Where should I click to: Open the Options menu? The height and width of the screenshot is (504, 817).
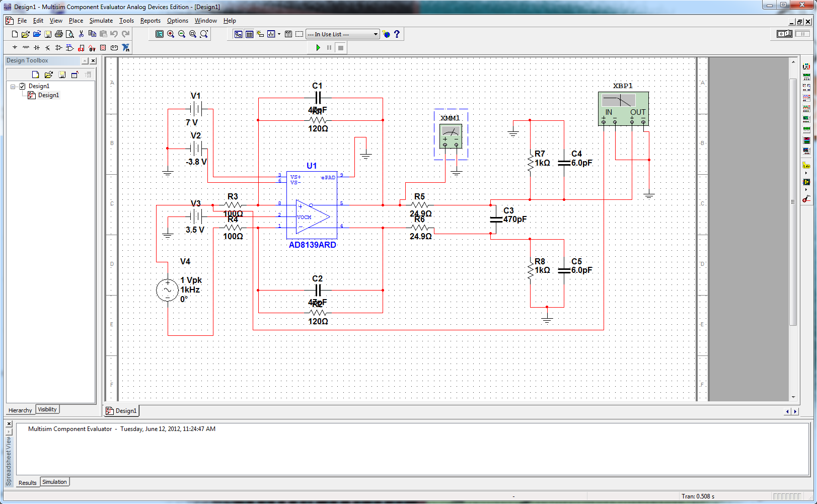177,21
